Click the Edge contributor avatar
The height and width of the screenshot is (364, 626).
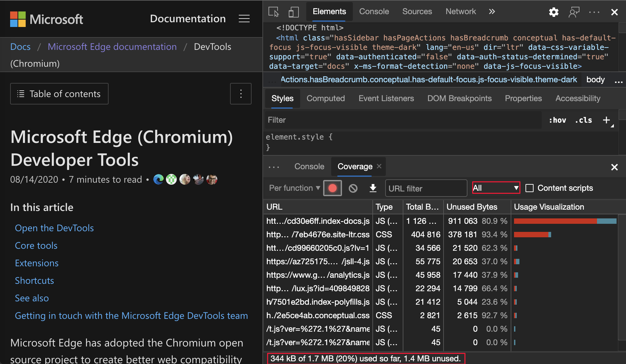159,179
